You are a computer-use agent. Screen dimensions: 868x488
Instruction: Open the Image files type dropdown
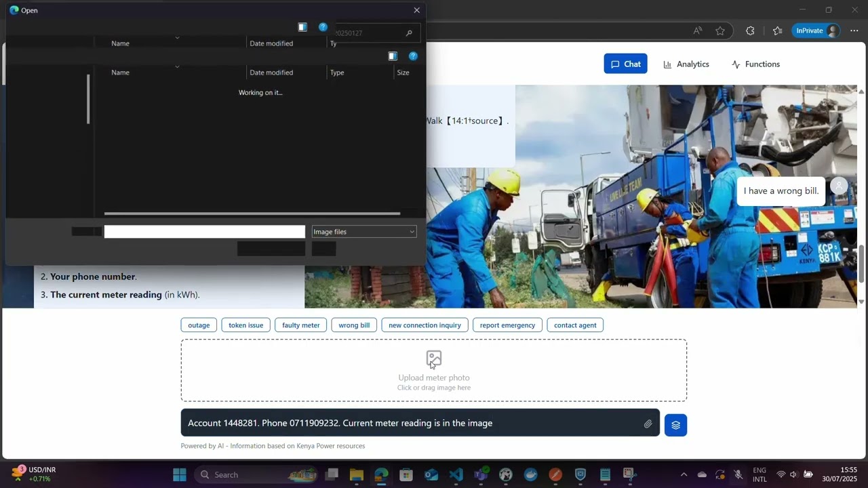(x=364, y=232)
